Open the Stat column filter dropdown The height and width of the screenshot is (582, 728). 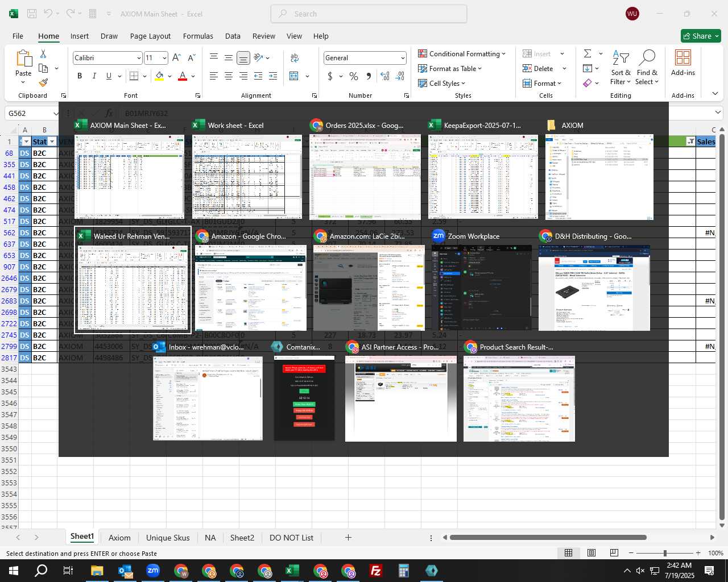click(52, 142)
